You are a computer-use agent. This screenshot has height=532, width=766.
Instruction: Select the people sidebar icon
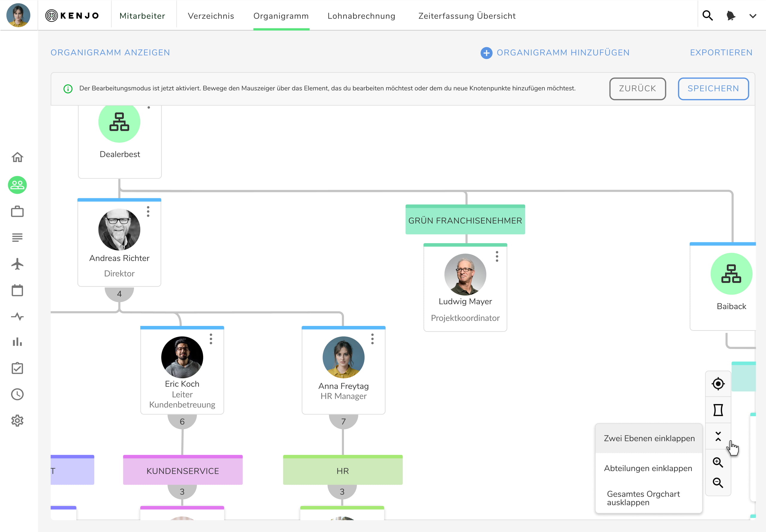click(17, 185)
